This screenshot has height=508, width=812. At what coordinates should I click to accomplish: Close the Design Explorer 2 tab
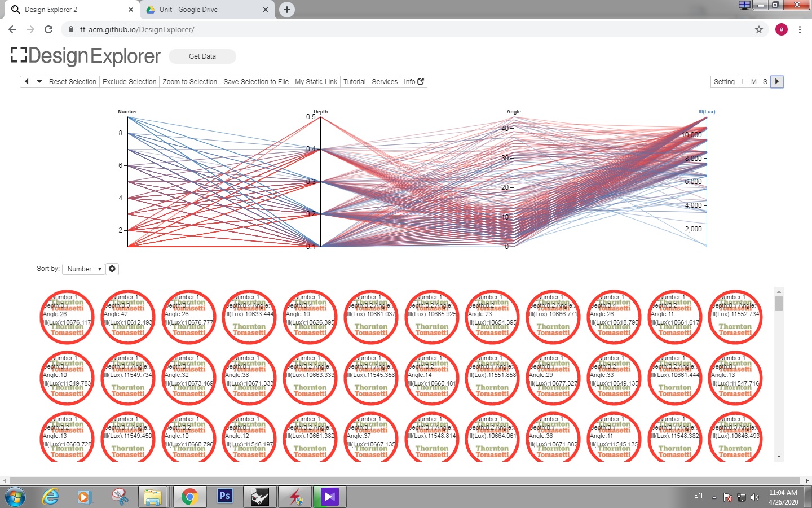131,10
